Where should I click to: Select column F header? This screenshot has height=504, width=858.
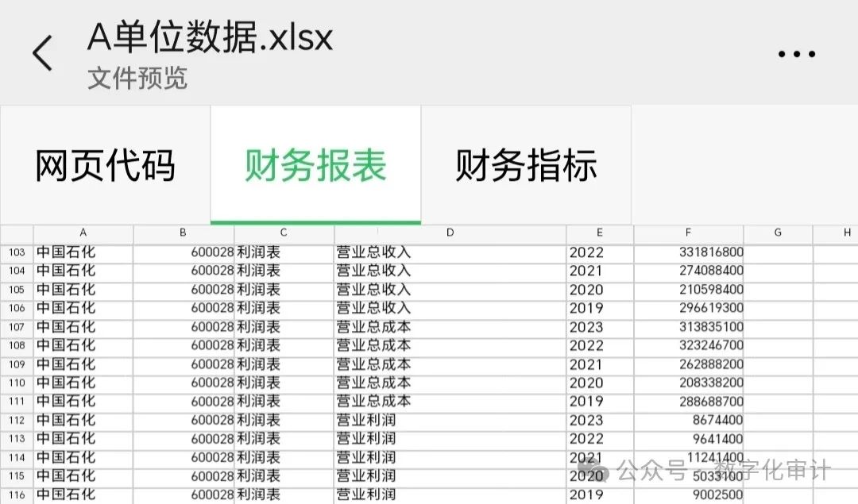688,233
